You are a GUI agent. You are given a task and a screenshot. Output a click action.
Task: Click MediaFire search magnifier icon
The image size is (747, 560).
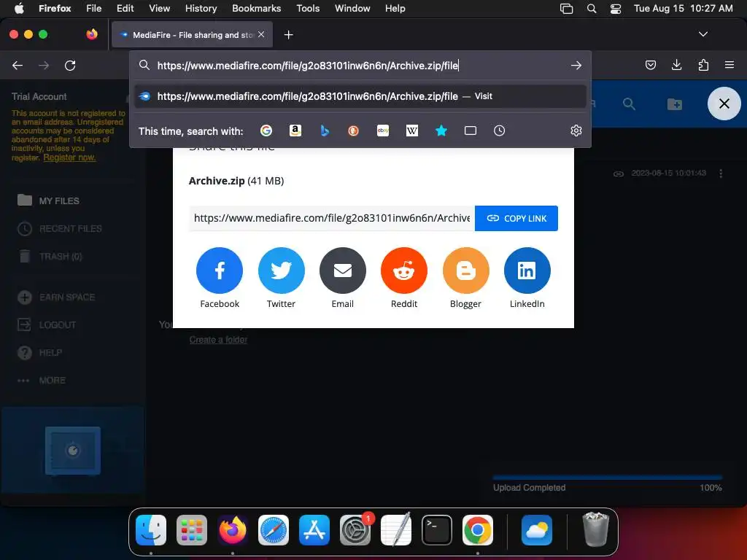point(629,104)
